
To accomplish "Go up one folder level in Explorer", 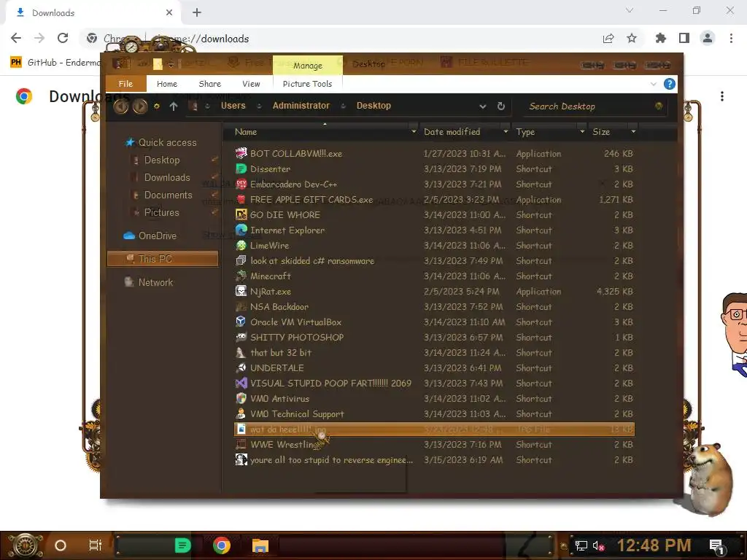I will pos(174,106).
